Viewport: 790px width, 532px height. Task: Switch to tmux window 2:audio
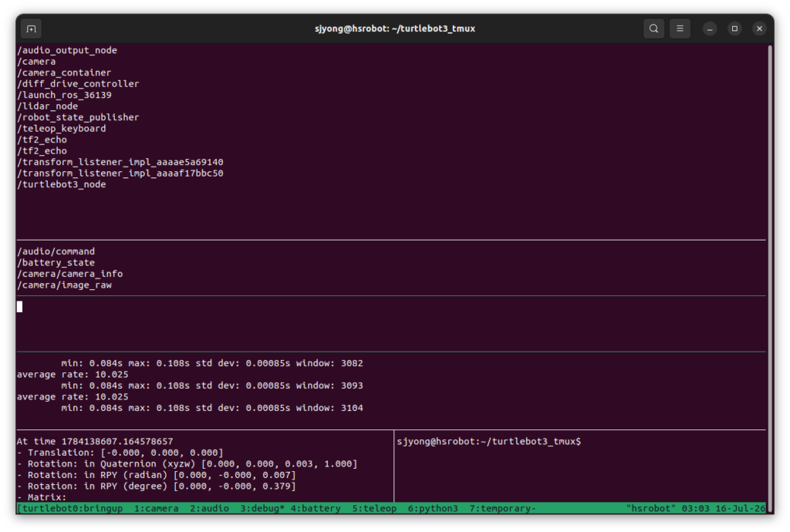[209, 508]
